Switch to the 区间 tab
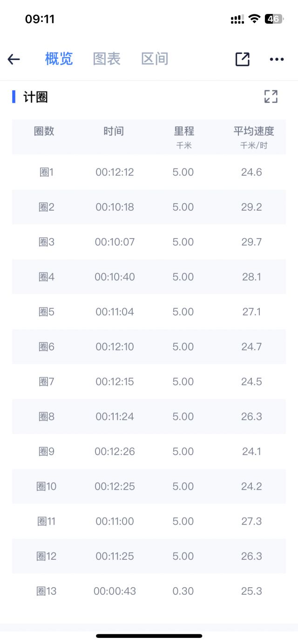 tap(155, 59)
